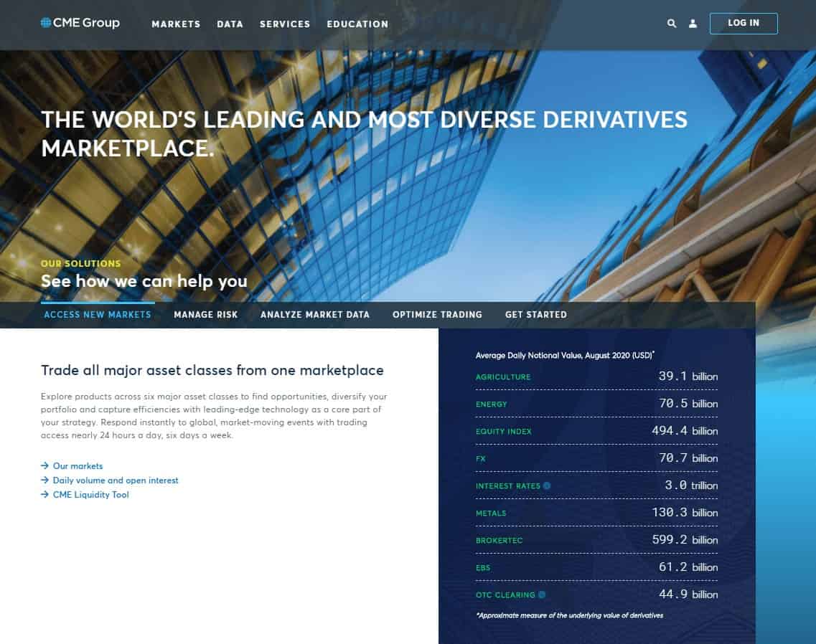Select the Analyze Market Data tab
Image resolution: width=816 pixels, height=644 pixels.
click(x=315, y=315)
